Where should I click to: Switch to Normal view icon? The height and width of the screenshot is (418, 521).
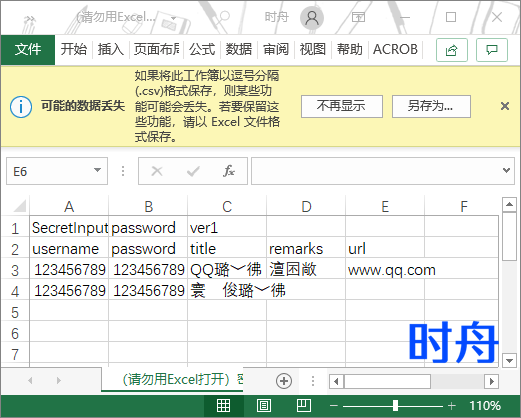pos(223,406)
